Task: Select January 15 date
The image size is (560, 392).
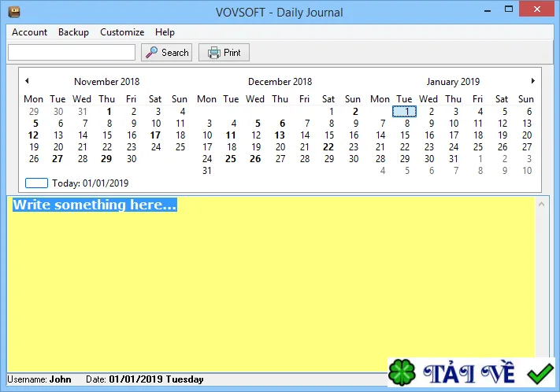Action: pos(405,135)
